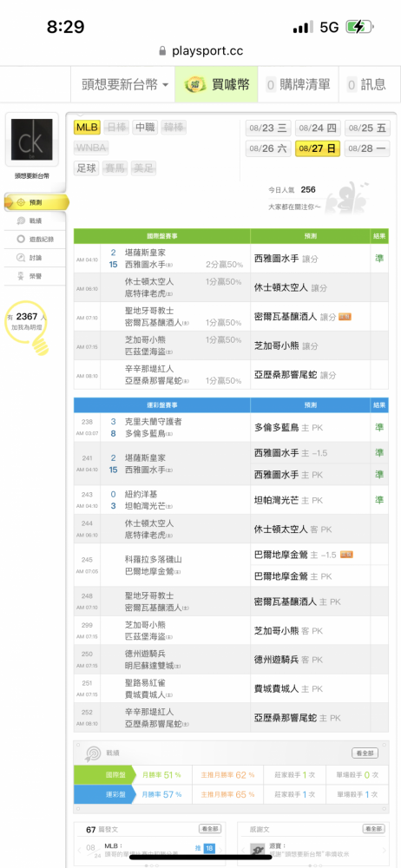This screenshot has height=868, width=401.
Task: Select the 日棒 league tab
Action: click(x=116, y=128)
